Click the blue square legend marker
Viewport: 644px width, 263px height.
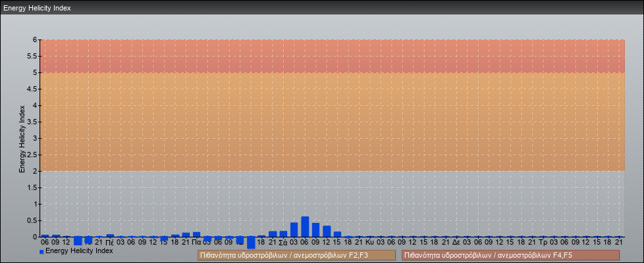pyautogui.click(x=41, y=252)
